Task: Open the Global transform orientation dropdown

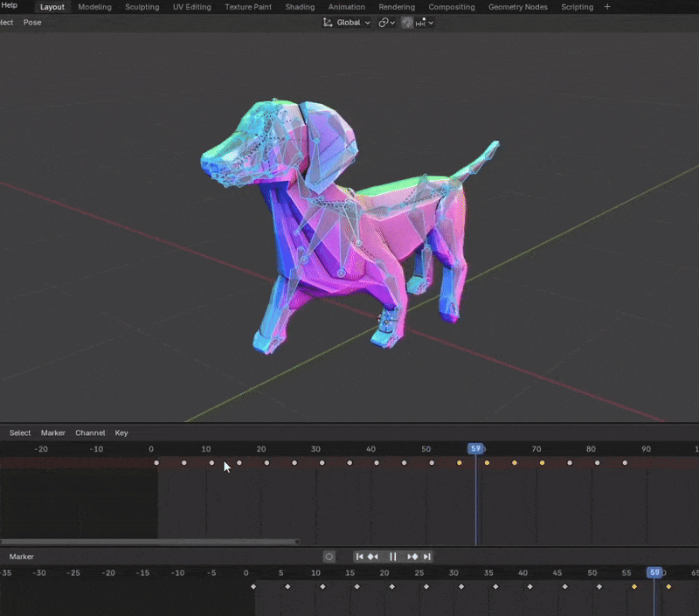Action: click(347, 23)
